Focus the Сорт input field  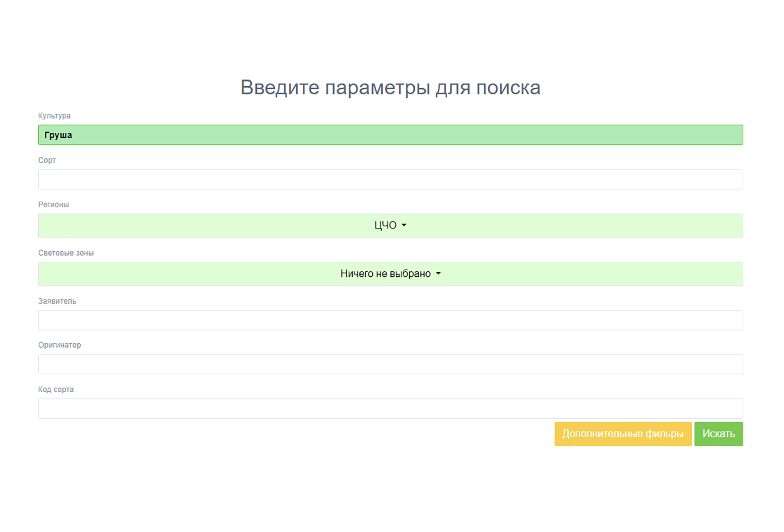(x=390, y=179)
